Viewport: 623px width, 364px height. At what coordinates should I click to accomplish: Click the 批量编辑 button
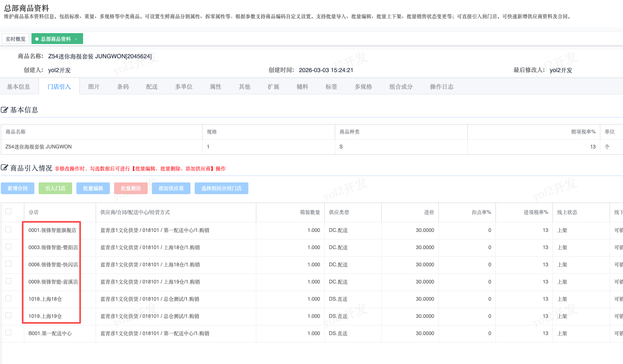coord(93,188)
